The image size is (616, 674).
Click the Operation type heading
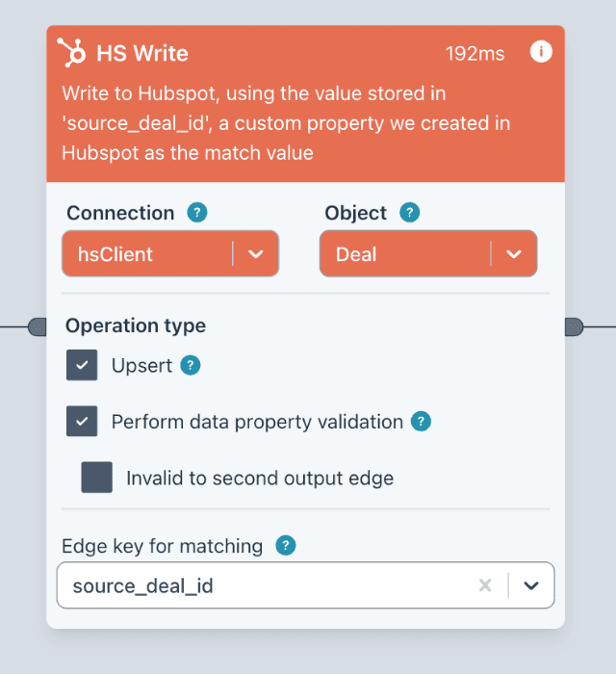[136, 325]
